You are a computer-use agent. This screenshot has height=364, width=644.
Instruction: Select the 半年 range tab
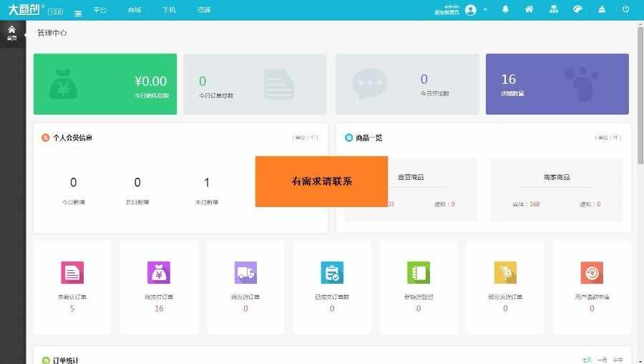(x=618, y=360)
